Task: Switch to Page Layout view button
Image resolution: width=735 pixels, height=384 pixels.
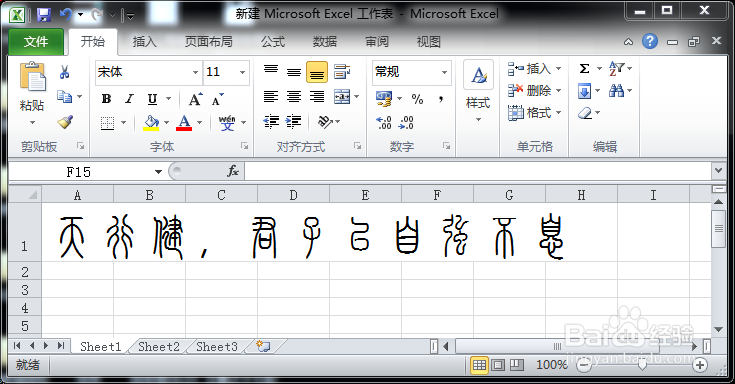Action: (498, 365)
